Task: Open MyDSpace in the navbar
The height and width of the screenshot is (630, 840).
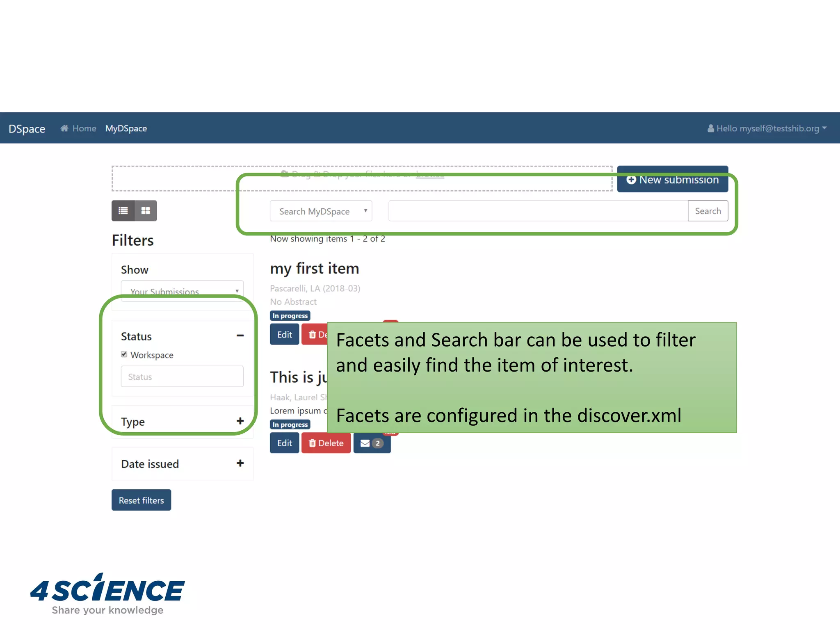Action: pos(126,128)
